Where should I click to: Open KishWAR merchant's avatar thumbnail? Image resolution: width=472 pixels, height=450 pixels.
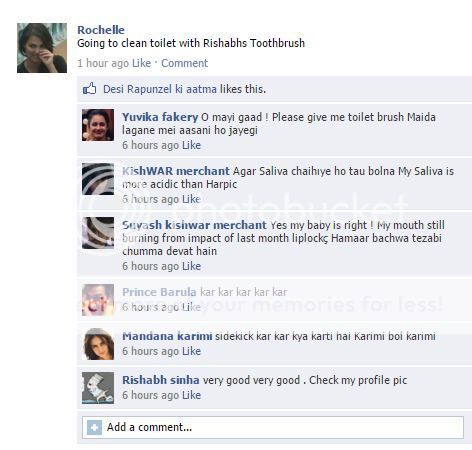pos(98,179)
